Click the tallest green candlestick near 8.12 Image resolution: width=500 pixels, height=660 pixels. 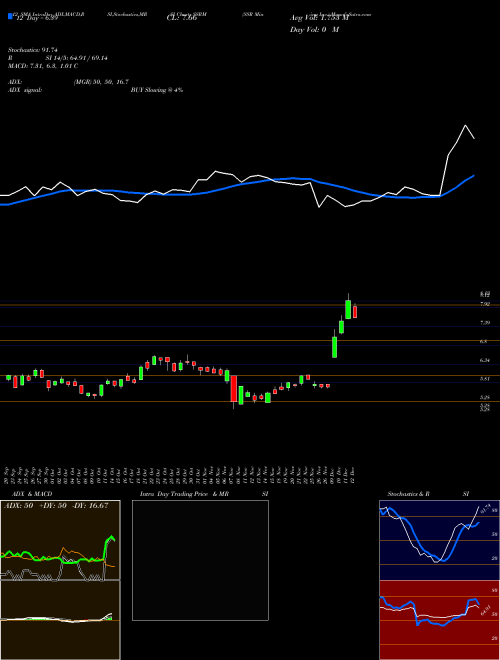[348, 309]
